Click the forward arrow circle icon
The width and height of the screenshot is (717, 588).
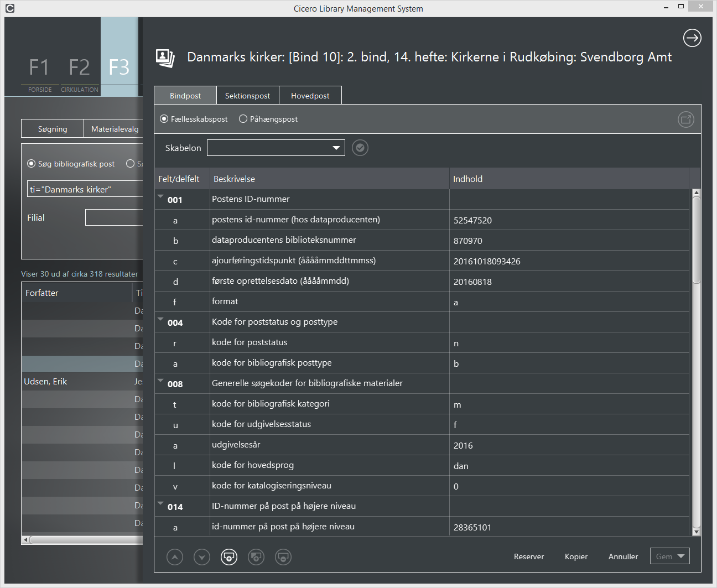(692, 38)
